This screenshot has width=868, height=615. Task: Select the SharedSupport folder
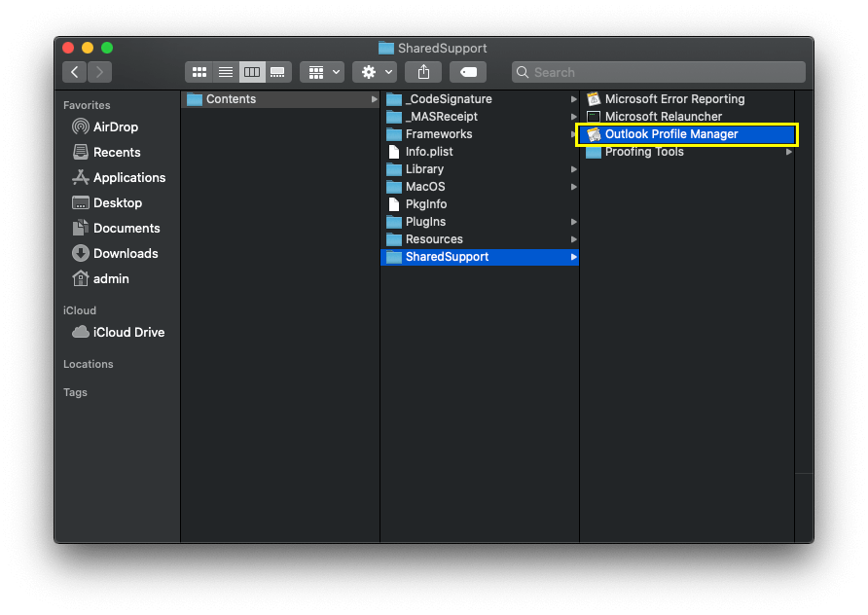tap(480, 257)
